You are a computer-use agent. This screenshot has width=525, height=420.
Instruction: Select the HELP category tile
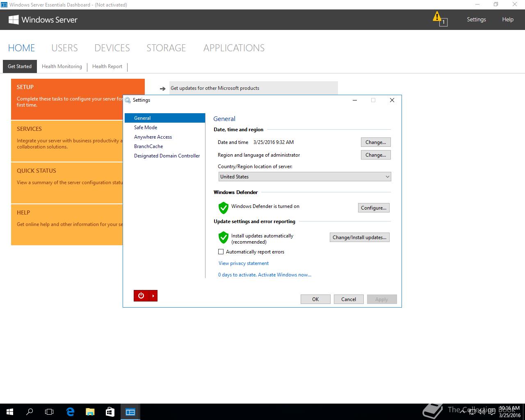[67, 225]
